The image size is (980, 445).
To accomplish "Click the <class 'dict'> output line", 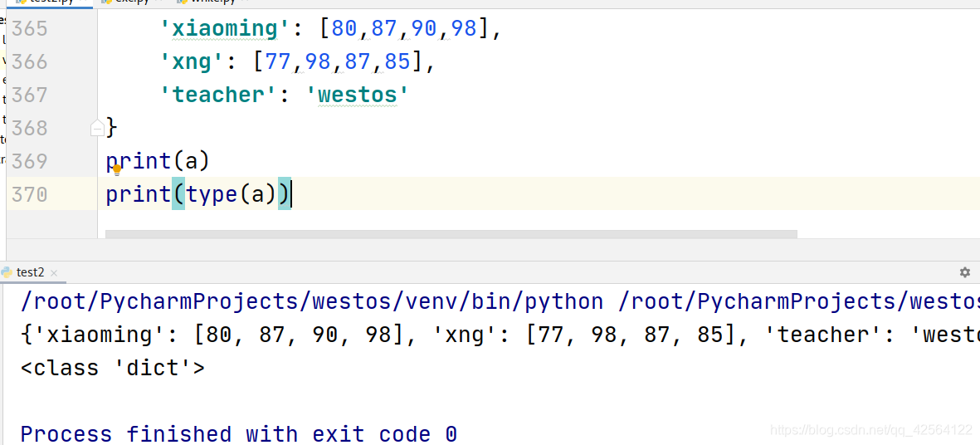I will (x=113, y=368).
